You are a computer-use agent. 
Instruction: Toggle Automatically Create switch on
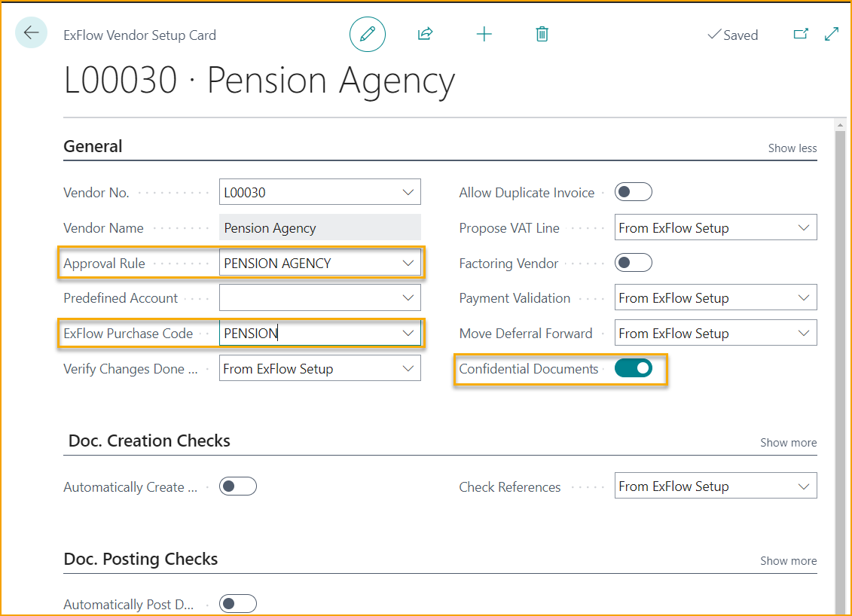point(237,486)
